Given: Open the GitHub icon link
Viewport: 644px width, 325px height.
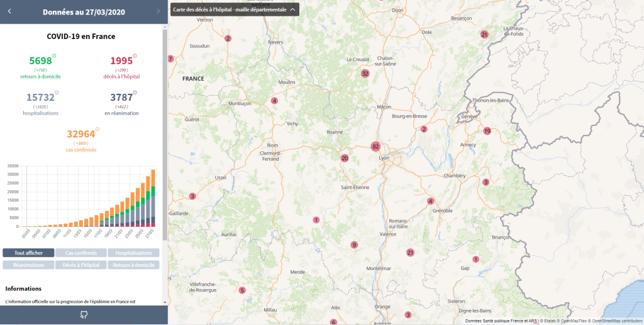Looking at the screenshot, I should (84, 315).
